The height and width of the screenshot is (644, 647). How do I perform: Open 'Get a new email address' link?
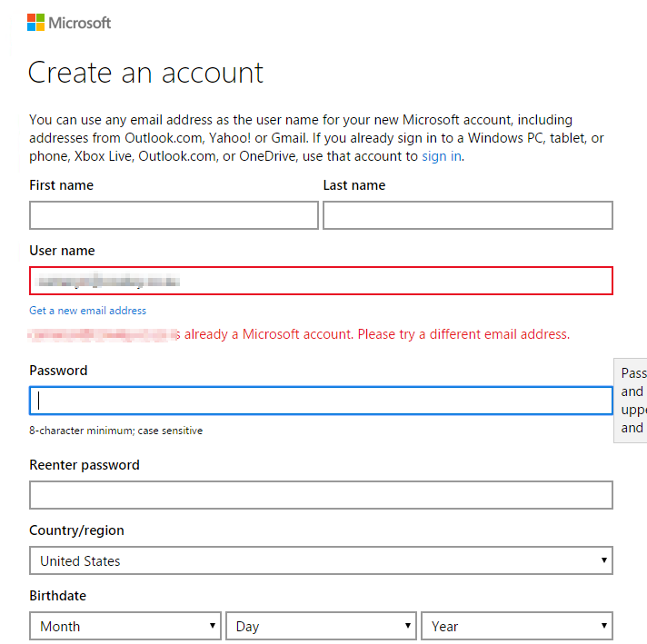pyautogui.click(x=87, y=311)
